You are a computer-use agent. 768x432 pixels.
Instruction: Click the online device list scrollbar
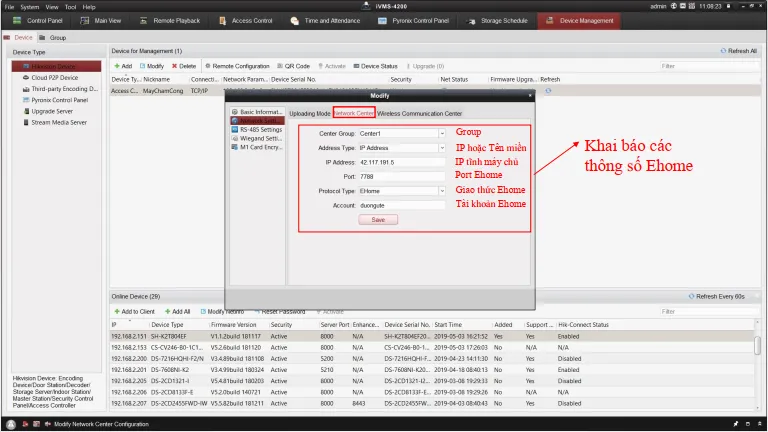756,345
